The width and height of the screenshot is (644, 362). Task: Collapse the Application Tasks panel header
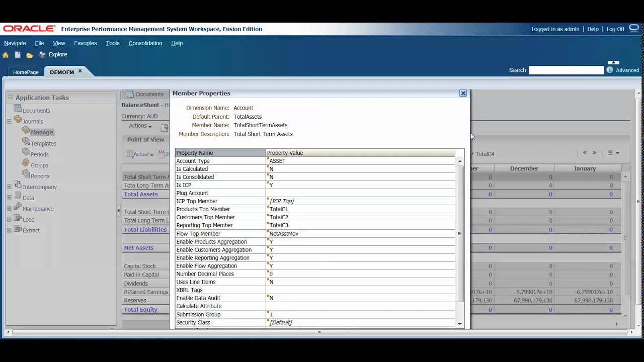pyautogui.click(x=10, y=98)
